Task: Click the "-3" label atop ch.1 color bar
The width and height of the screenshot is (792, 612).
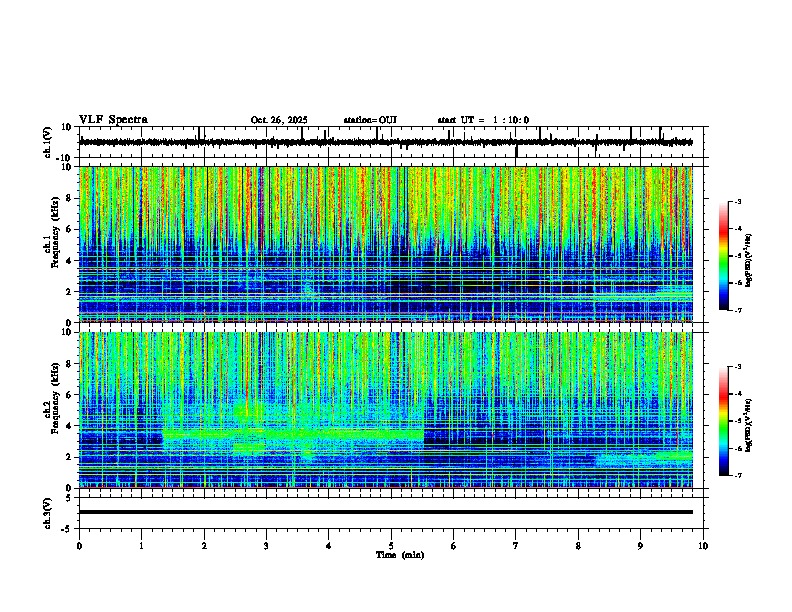Action: [x=738, y=201]
